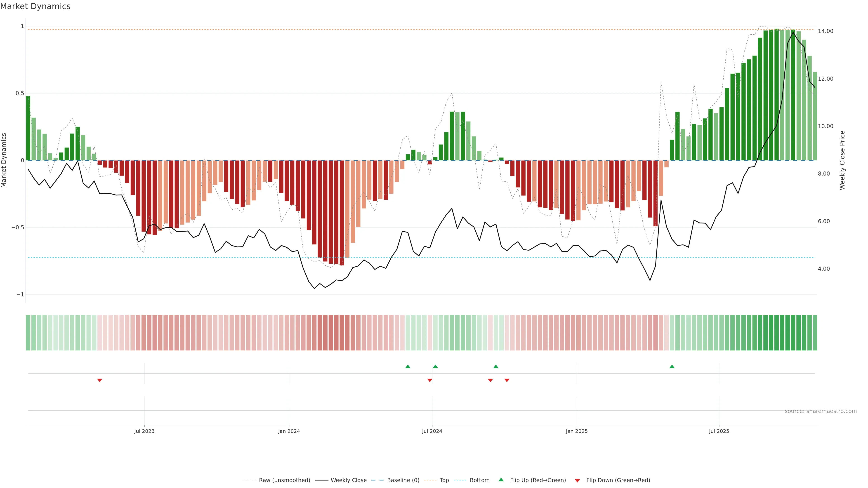Toggle Weekly Close line in legend
The image size is (868, 488).
pos(348,480)
